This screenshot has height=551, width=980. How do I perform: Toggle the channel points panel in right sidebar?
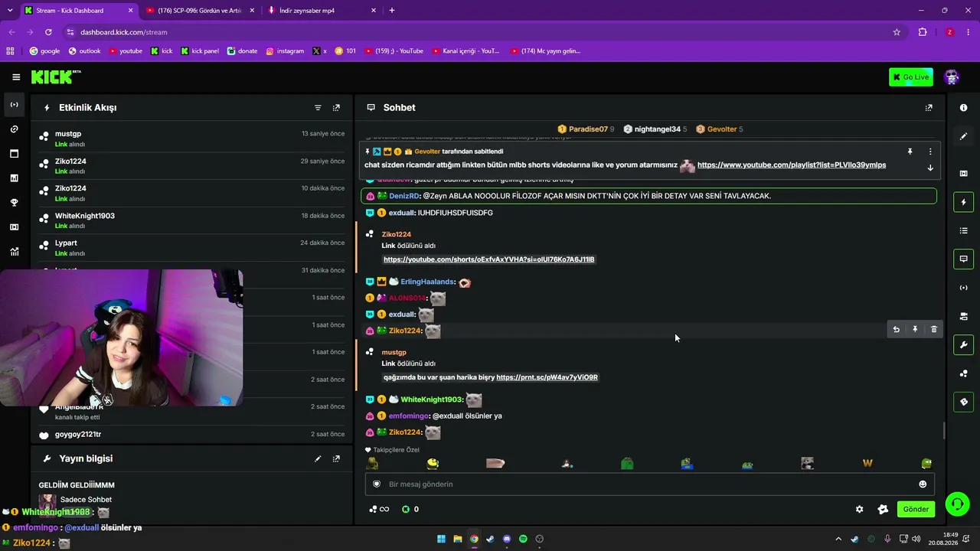point(963,373)
